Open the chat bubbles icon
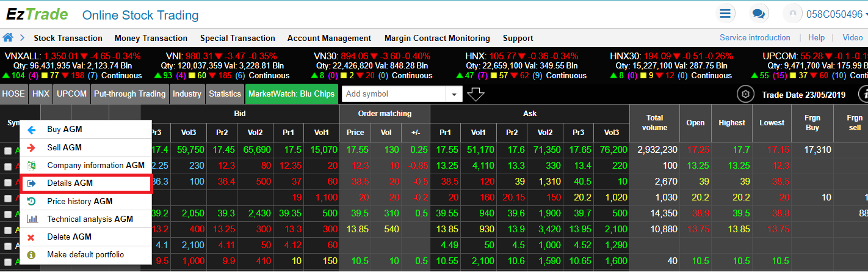Screen dimensions: 868x272 759,14
